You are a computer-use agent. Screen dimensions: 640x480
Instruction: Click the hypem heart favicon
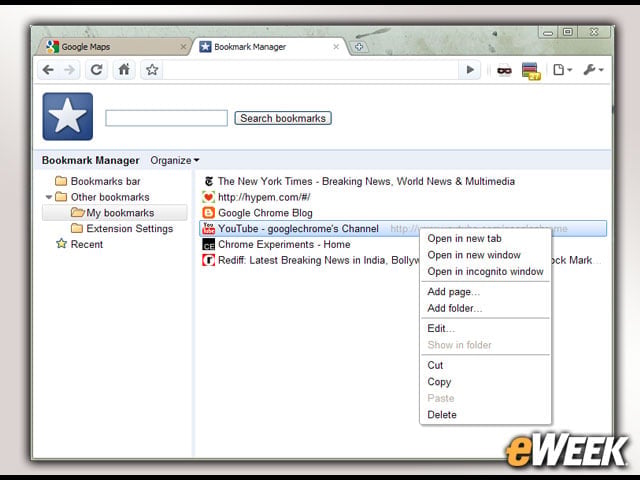pos(209,197)
